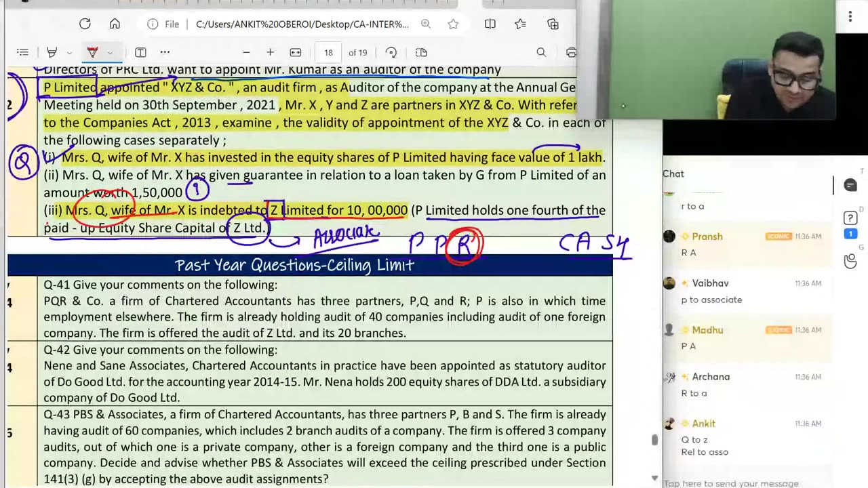
Task: Print the PDF document icon
Action: [571, 52]
